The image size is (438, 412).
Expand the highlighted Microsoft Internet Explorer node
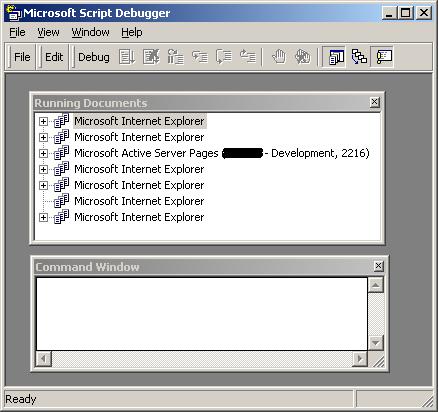(x=43, y=121)
